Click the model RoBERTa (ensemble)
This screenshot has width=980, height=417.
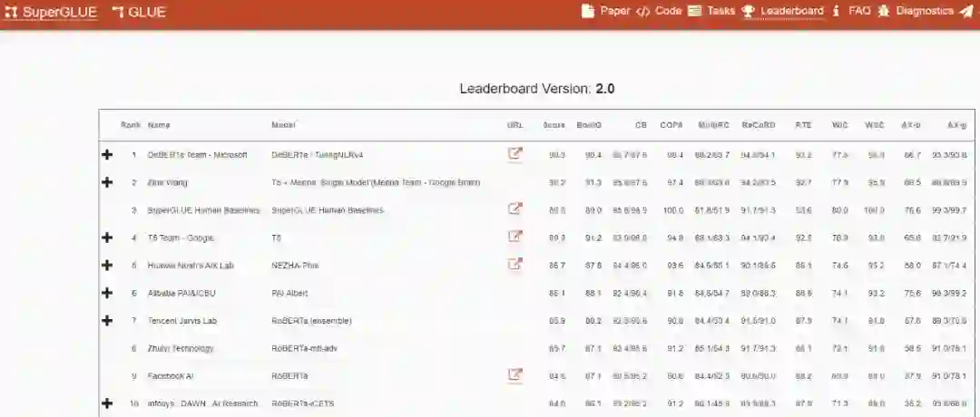(311, 321)
